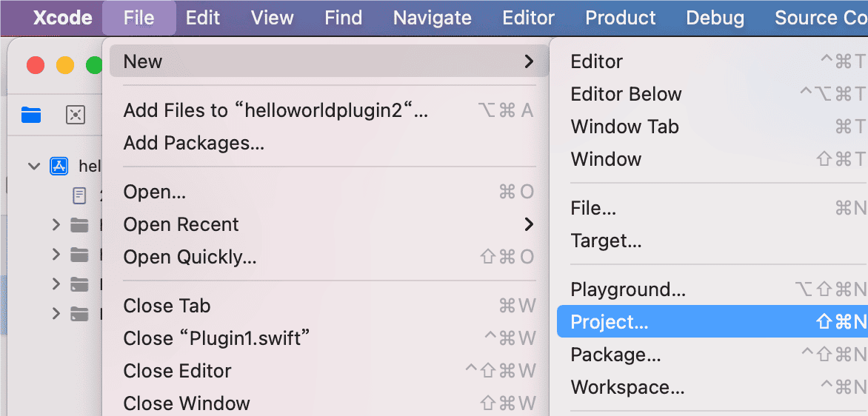This screenshot has width=868, height=416.
Task: Choose Close Window entry
Action: click(x=329, y=403)
